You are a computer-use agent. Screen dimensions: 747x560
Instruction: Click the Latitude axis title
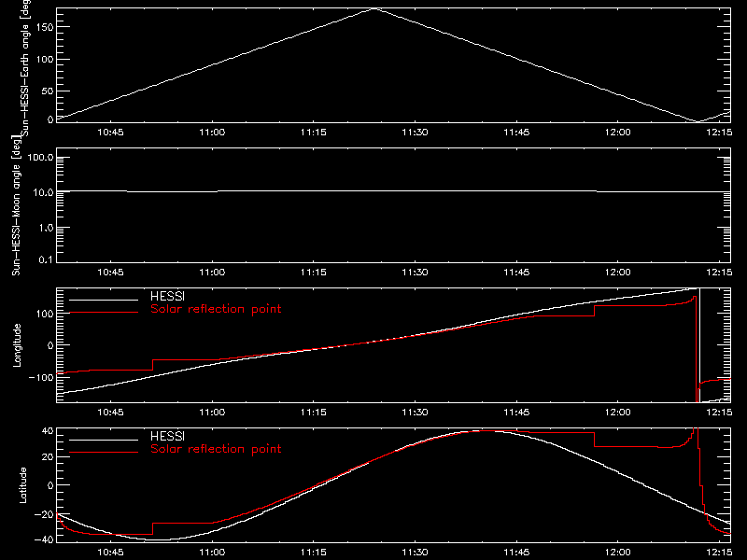tap(22, 485)
